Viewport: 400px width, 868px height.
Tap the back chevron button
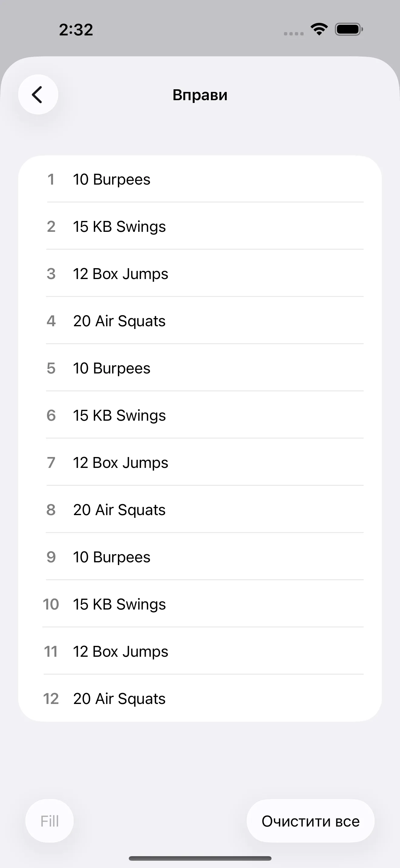38,95
